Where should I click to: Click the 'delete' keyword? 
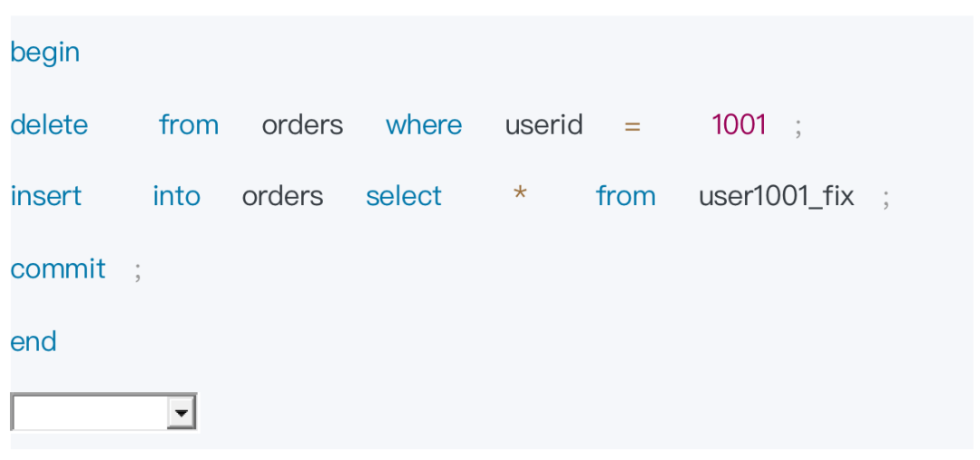click(x=49, y=124)
